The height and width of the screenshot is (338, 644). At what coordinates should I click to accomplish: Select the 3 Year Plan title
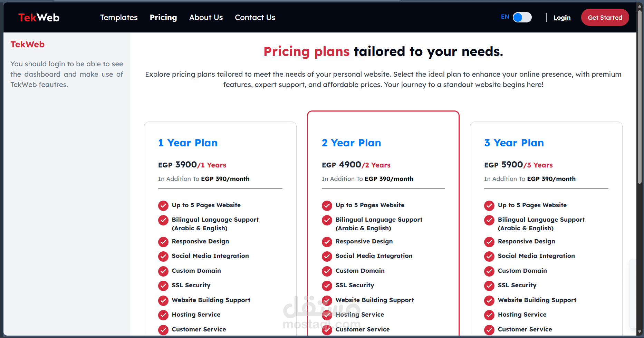click(514, 143)
